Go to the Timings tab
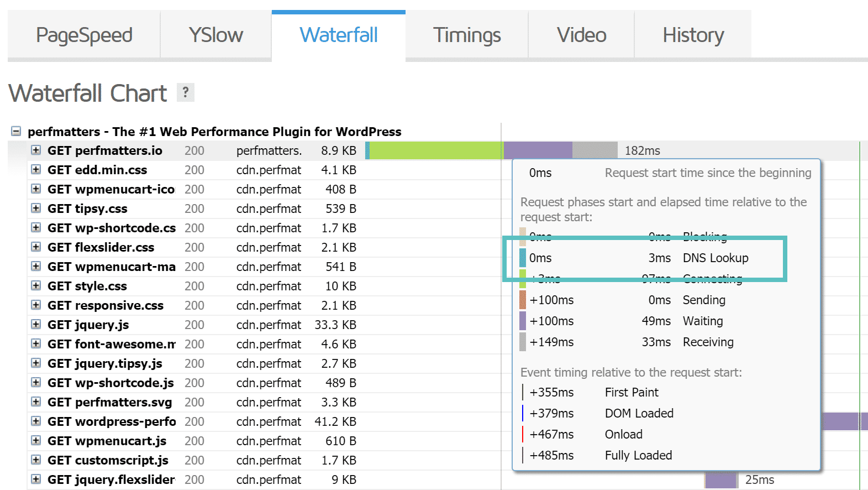 pyautogui.click(x=466, y=35)
